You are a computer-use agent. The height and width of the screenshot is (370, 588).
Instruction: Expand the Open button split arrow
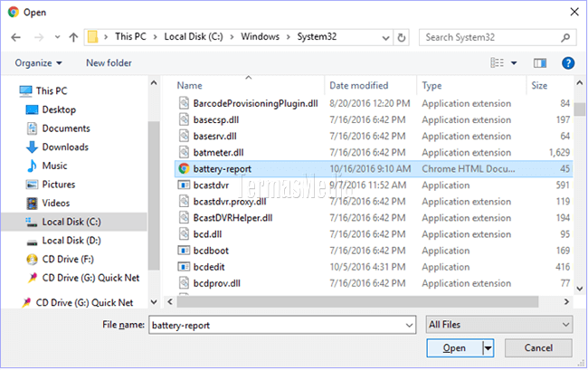click(488, 348)
